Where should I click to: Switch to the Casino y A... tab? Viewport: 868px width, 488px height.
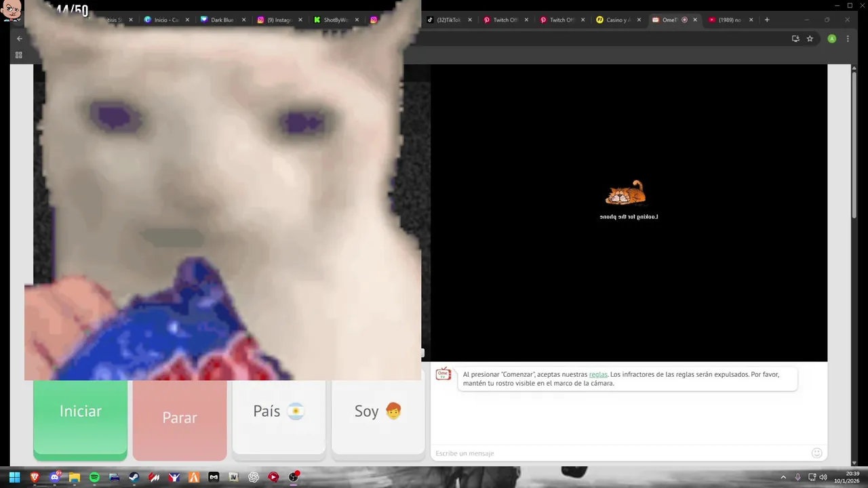(x=617, y=20)
